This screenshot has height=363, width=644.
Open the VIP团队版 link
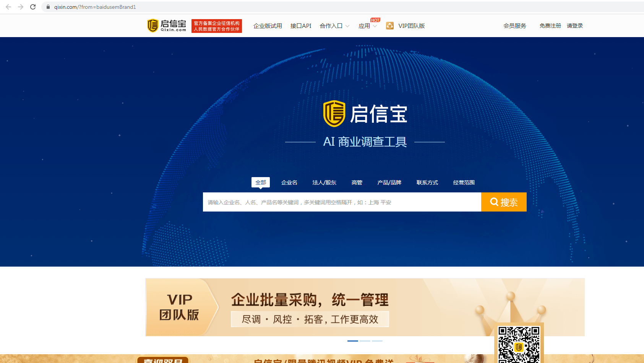(x=412, y=26)
